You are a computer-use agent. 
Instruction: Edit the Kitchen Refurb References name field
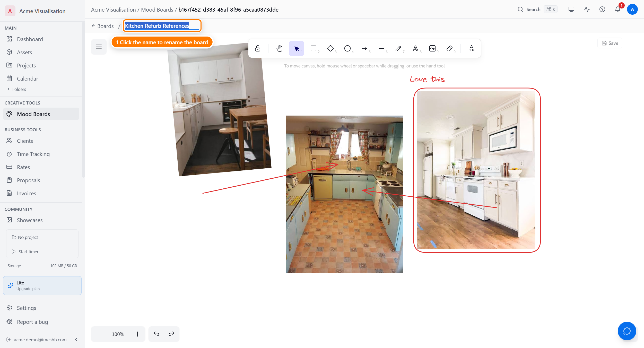[162, 26]
